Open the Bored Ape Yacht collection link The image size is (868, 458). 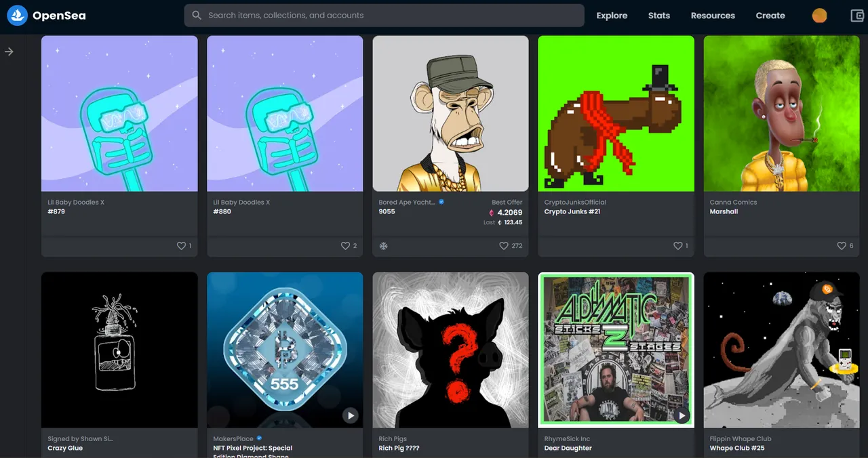coord(407,202)
